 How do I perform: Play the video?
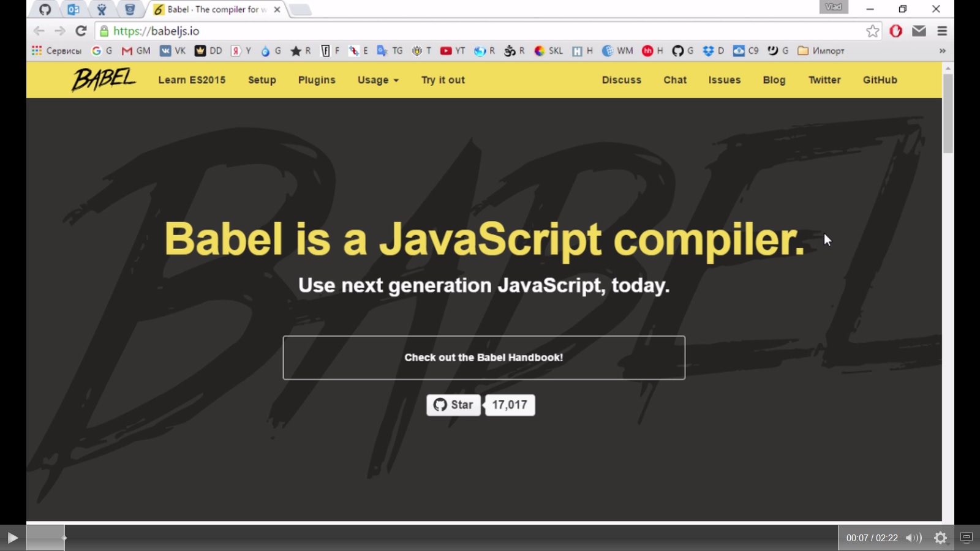click(x=12, y=538)
